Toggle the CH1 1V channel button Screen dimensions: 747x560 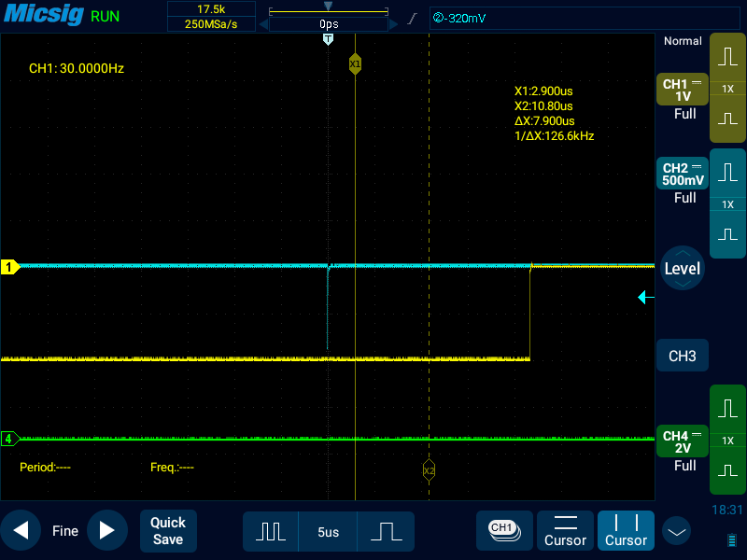[x=683, y=91]
